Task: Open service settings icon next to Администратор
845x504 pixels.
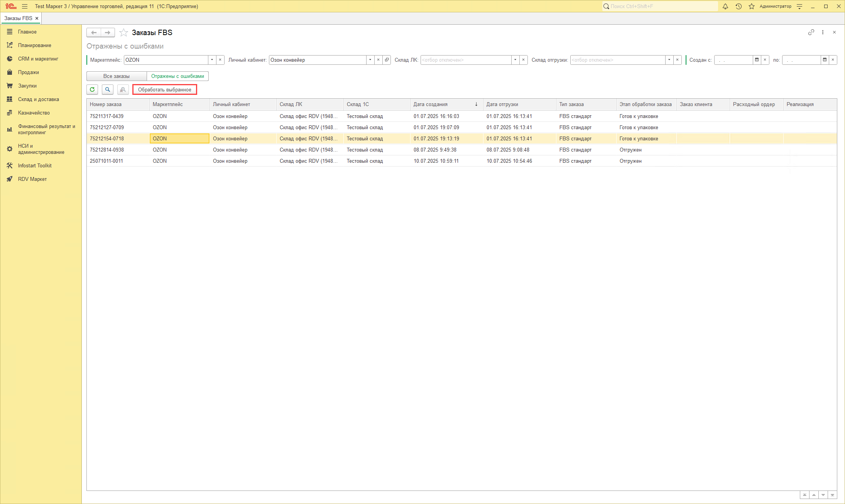Action: click(x=799, y=6)
